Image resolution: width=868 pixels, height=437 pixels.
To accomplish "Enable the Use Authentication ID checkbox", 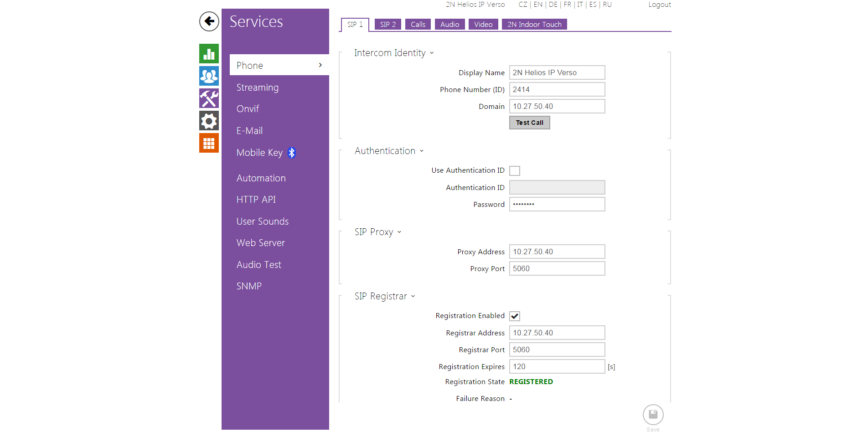I will point(515,171).
